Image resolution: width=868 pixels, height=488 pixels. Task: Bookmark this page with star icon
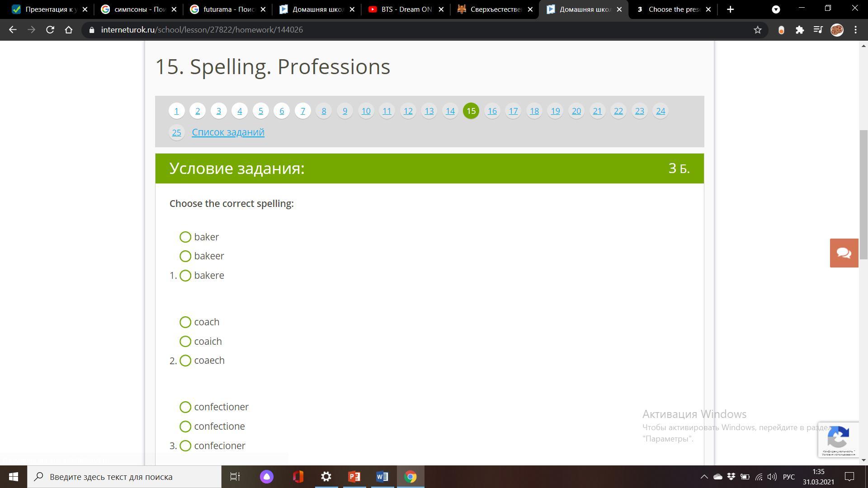pos(758,30)
